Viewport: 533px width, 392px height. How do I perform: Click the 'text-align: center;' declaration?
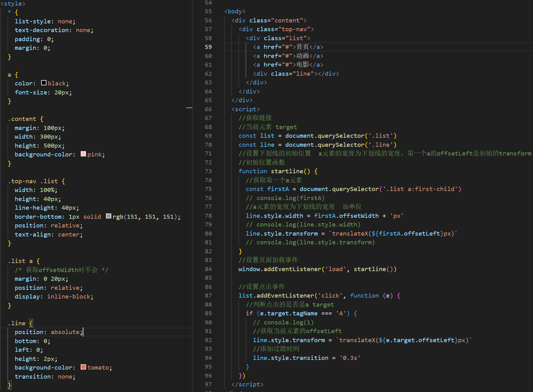point(49,235)
